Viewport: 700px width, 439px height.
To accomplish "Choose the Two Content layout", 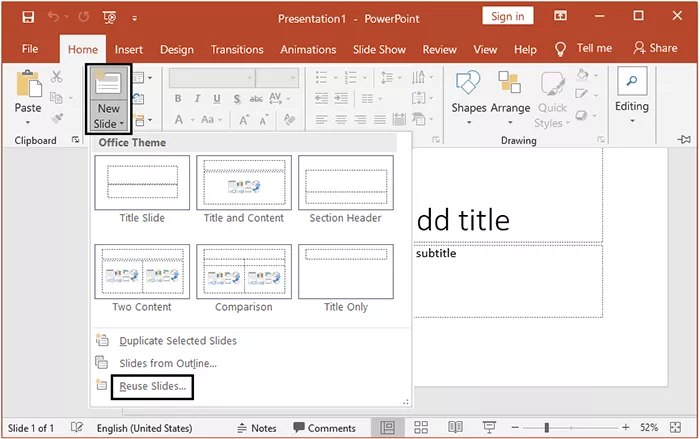I will 142,278.
